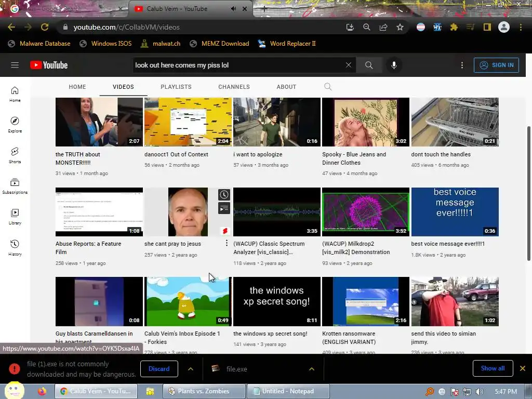This screenshot has height=399, width=532.
Task: Open the YouTube hamburger guide menu
Action: pos(15,65)
